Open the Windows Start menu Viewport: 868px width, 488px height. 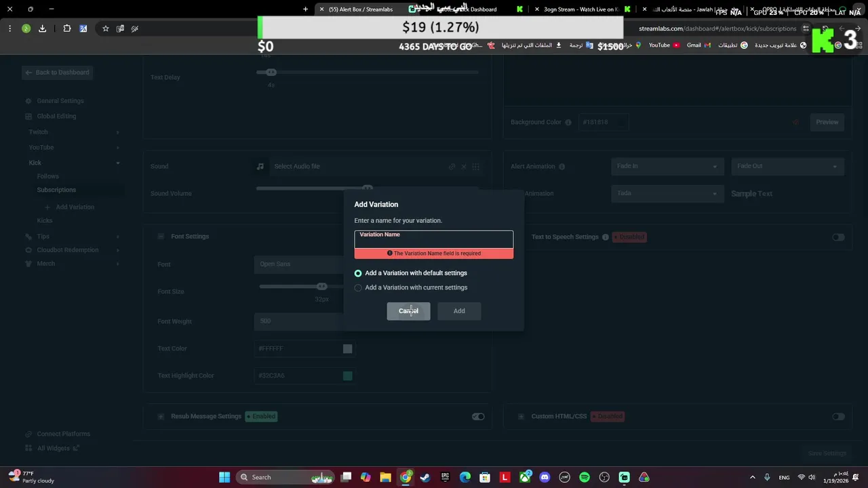coord(224,478)
